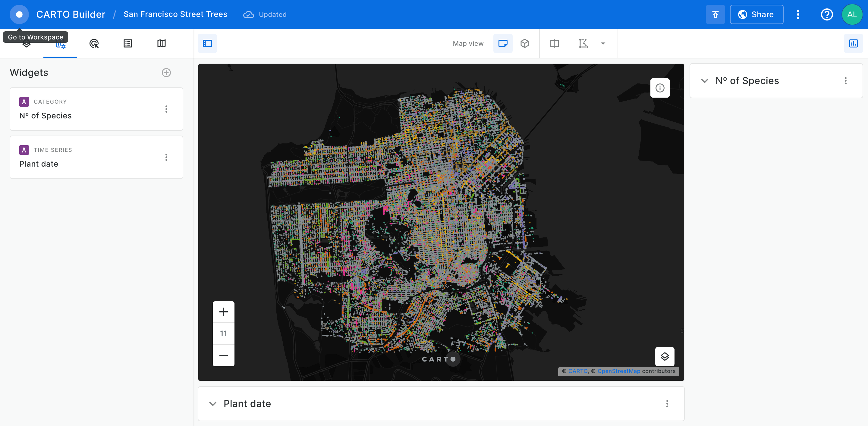
Task: Click the map info icon
Action: point(659,88)
